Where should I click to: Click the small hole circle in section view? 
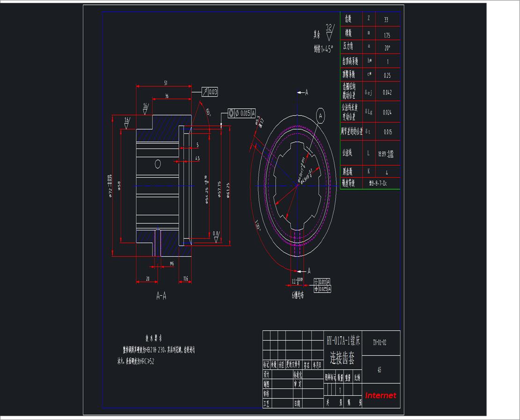(158, 164)
